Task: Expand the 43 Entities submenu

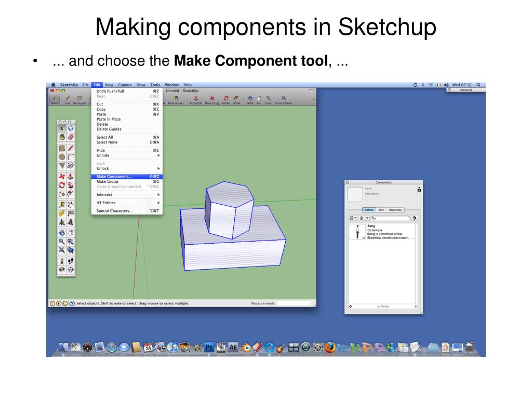Action: (127, 203)
